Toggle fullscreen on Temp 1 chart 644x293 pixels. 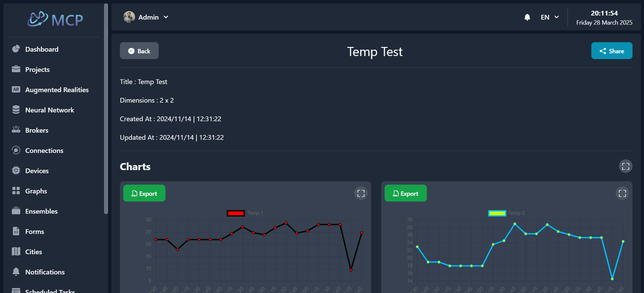(361, 193)
